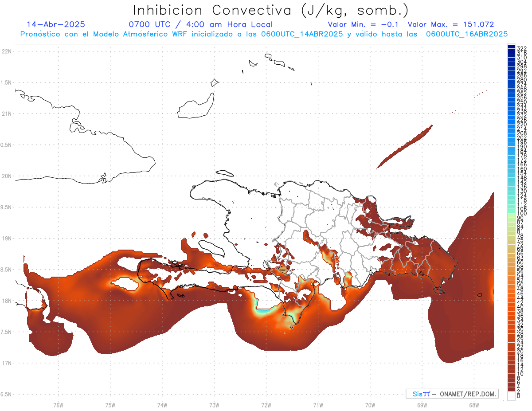Click the title 'Inhibicion Convectiva (J/kg, somb.)'

coord(271,10)
